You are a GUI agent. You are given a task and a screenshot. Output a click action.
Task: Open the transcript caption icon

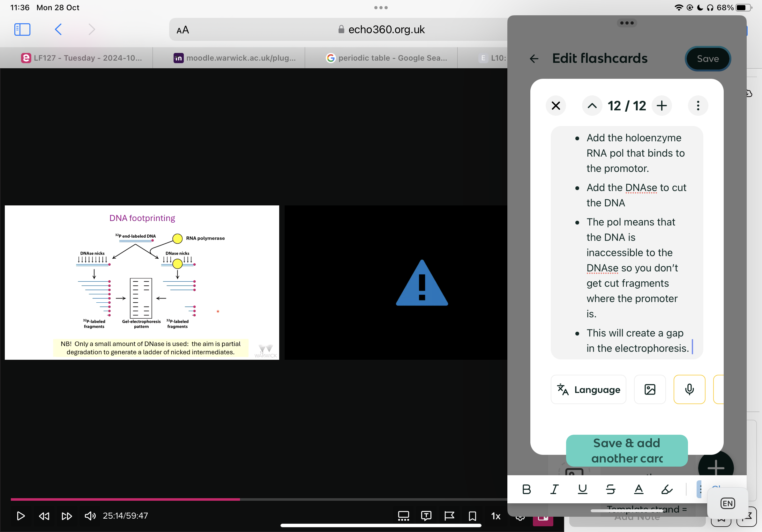(426, 516)
